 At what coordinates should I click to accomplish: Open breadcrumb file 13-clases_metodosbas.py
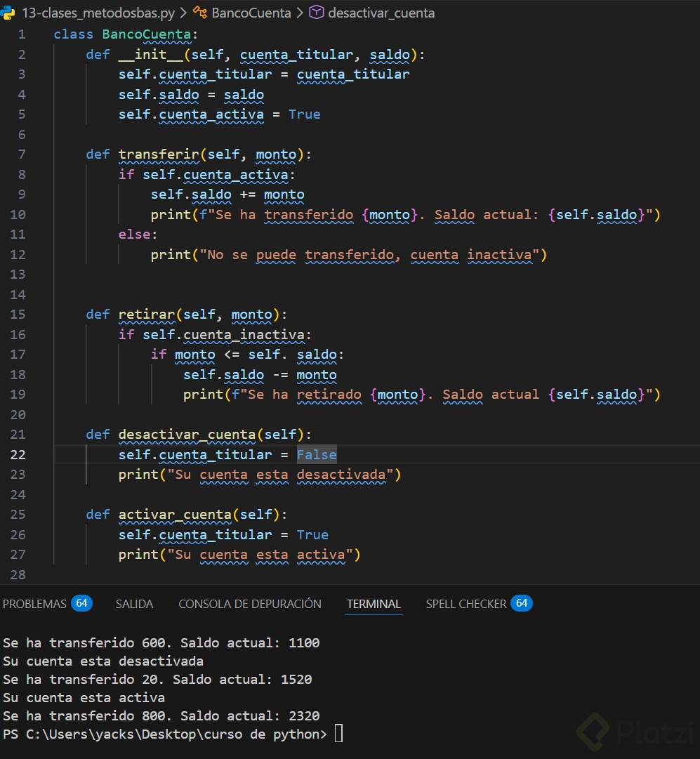tap(98, 13)
